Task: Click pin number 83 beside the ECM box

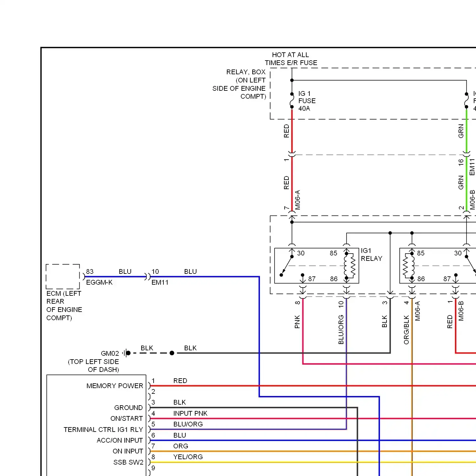Action: pyautogui.click(x=90, y=272)
